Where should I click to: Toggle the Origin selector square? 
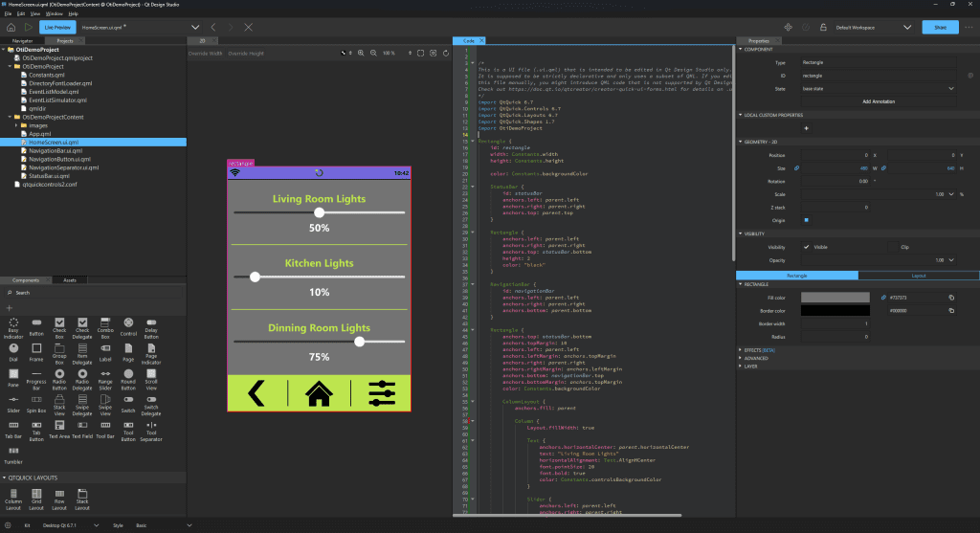click(806, 220)
